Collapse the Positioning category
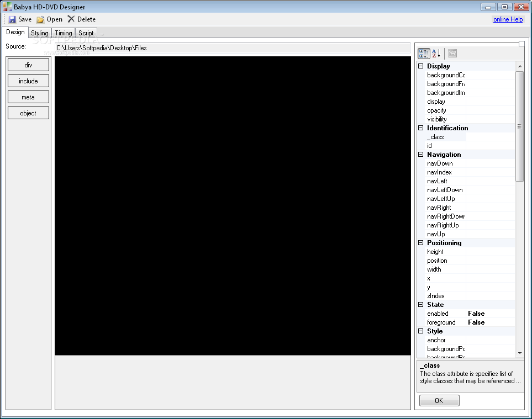The height and width of the screenshot is (419, 532). pos(421,243)
